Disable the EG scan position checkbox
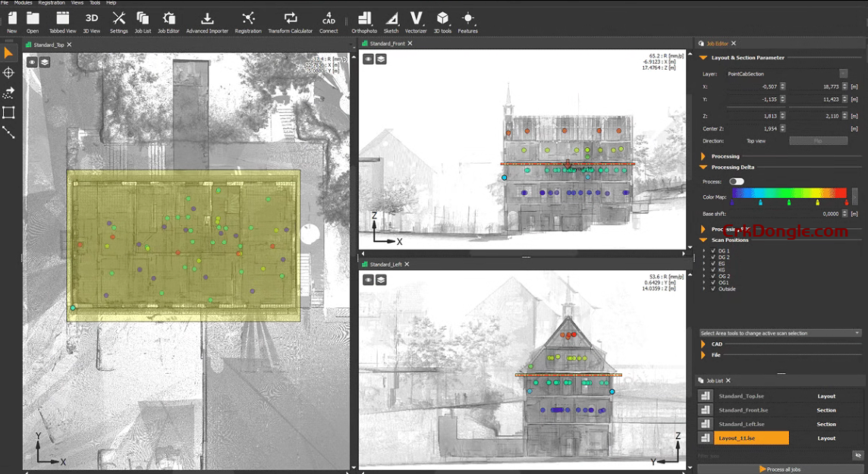 point(712,264)
